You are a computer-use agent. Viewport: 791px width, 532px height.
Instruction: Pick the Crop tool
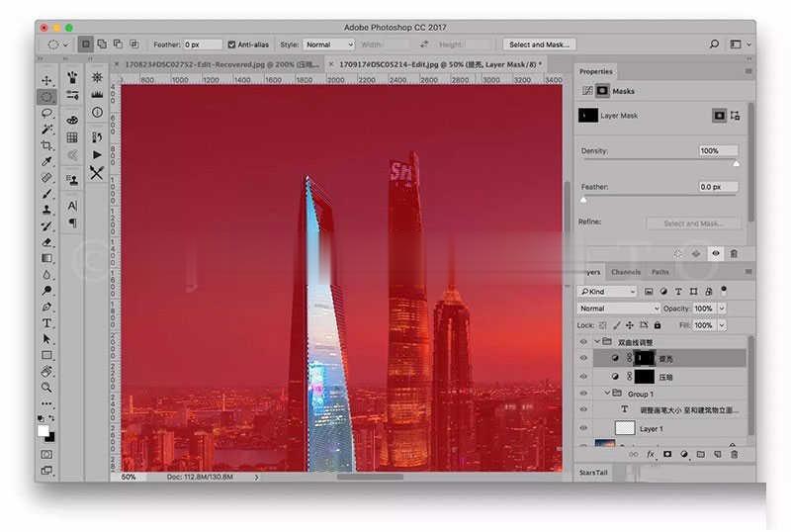[x=46, y=145]
